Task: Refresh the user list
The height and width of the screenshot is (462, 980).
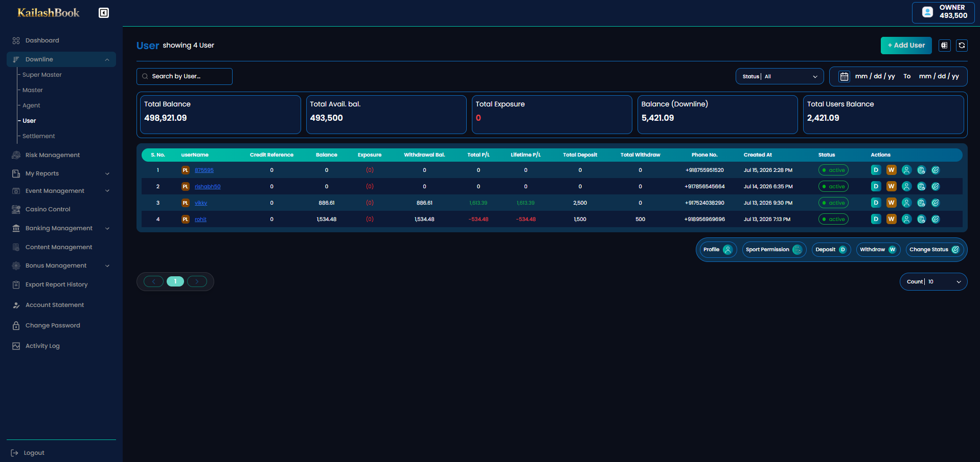Action: pos(962,46)
